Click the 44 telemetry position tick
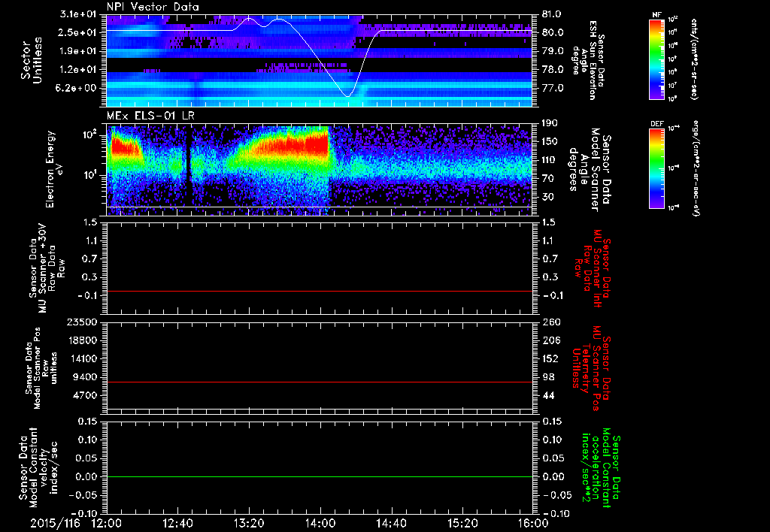The width and height of the screenshot is (770, 532). pyautogui.click(x=548, y=395)
